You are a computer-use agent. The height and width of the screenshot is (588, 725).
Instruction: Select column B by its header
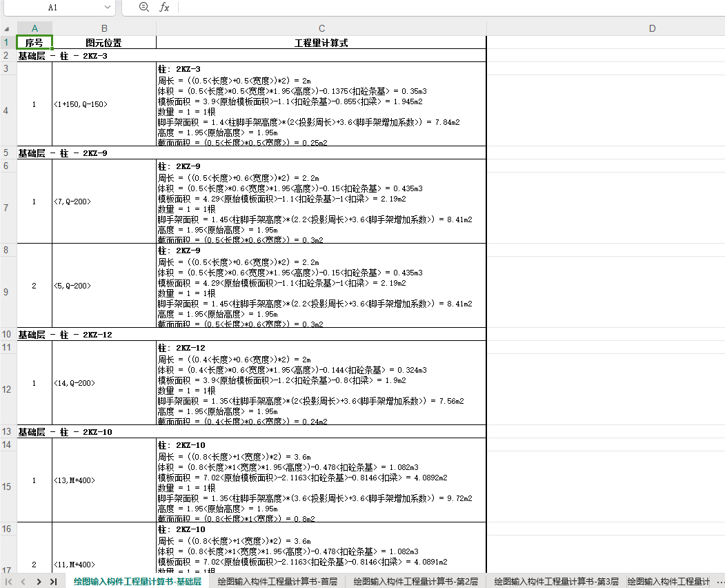(104, 28)
